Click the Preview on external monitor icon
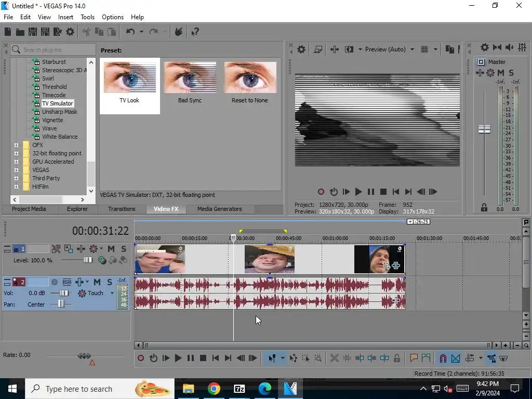Screen dimensions: 532x399 point(318,49)
